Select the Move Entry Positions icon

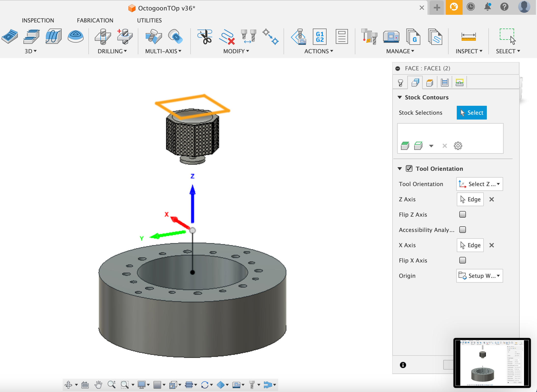(x=271, y=36)
